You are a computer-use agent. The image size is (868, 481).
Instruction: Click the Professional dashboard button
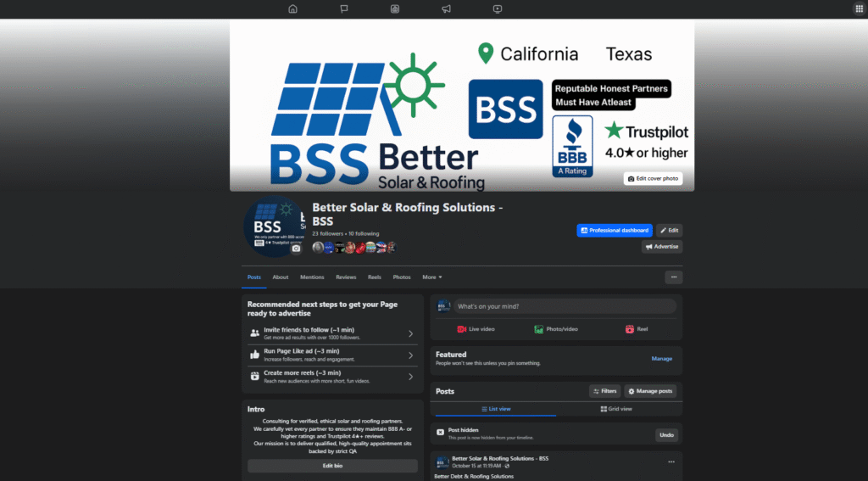coord(615,231)
